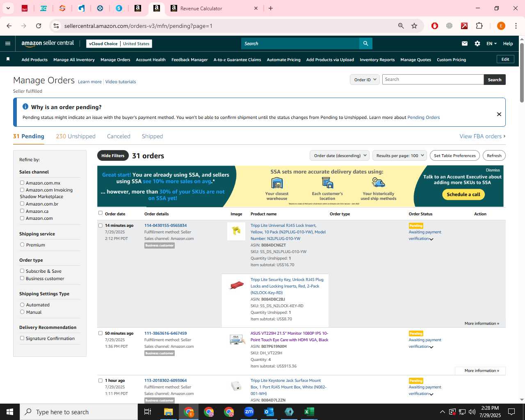Image resolution: width=525 pixels, height=420 pixels.
Task: Open the browser extensions puzzle icon
Action: coord(479,26)
